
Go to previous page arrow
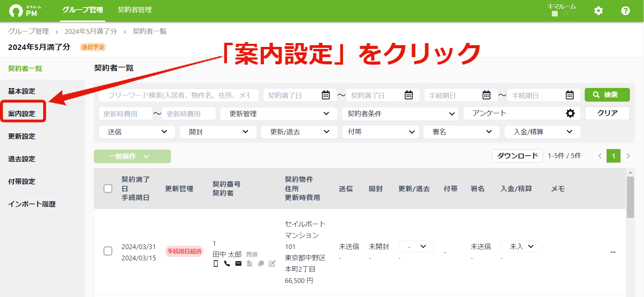(600, 156)
